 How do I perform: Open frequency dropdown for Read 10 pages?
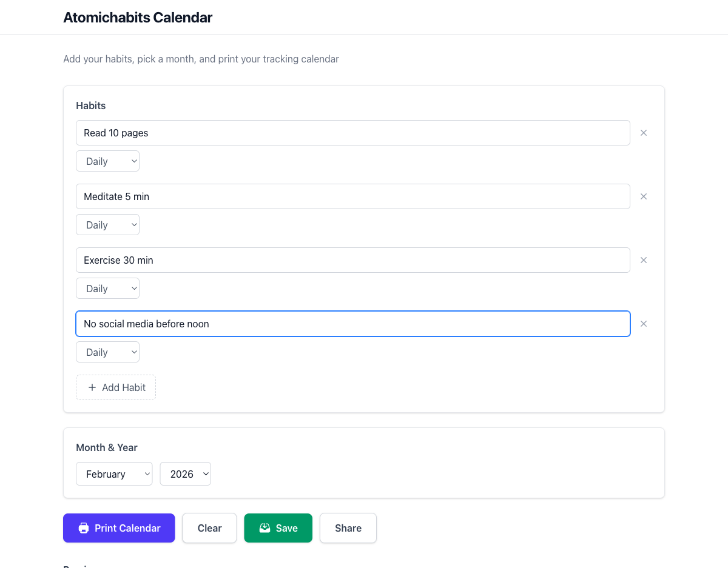point(107,161)
